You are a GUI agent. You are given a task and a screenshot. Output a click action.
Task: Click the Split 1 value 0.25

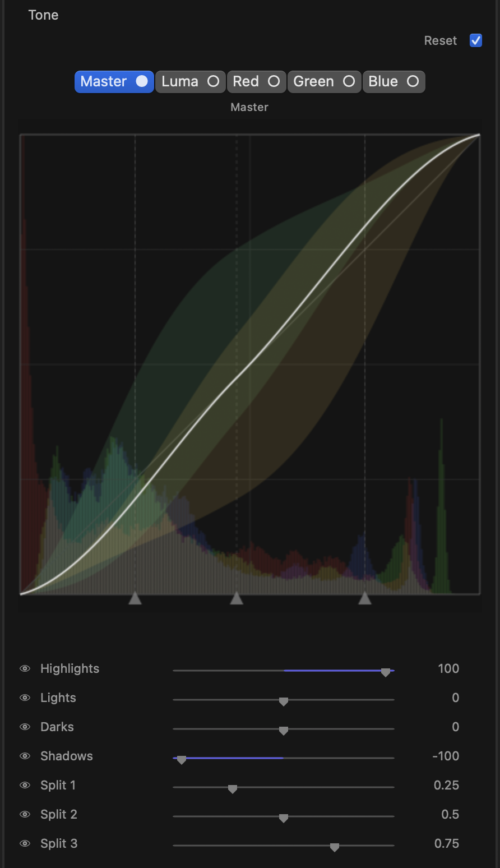[446, 785]
